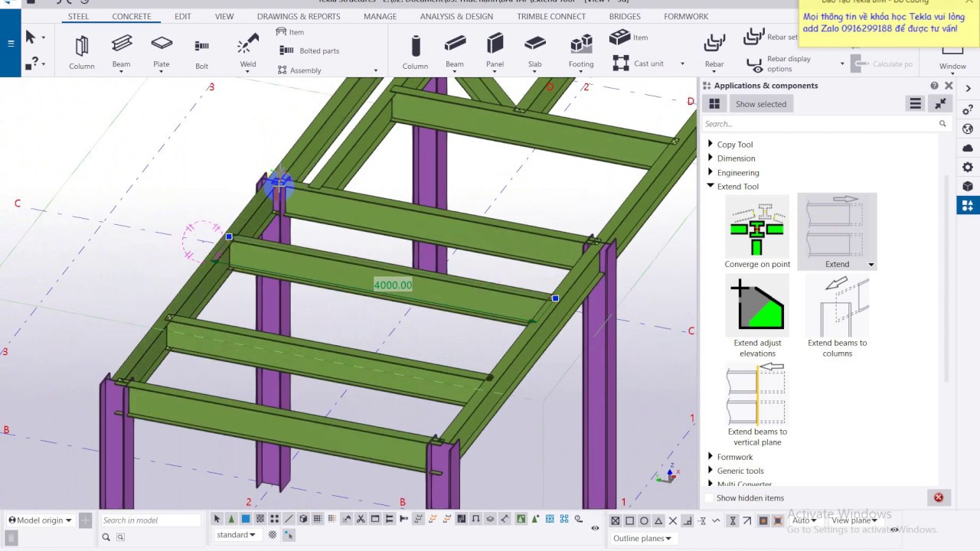
Task: Click the Bolted parts command
Action: coord(309,51)
